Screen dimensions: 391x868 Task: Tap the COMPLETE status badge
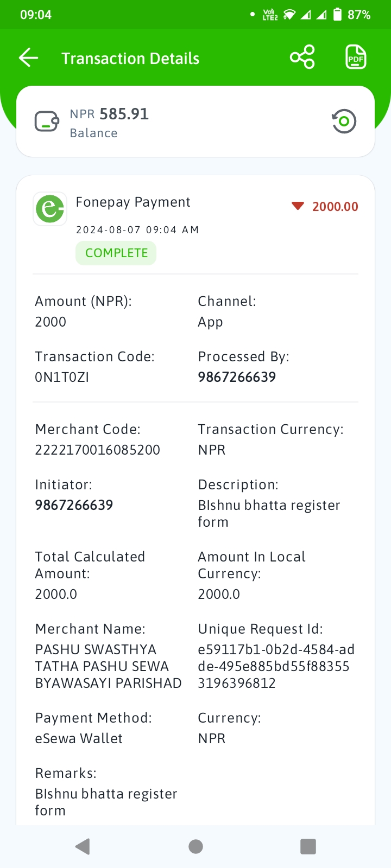116,253
